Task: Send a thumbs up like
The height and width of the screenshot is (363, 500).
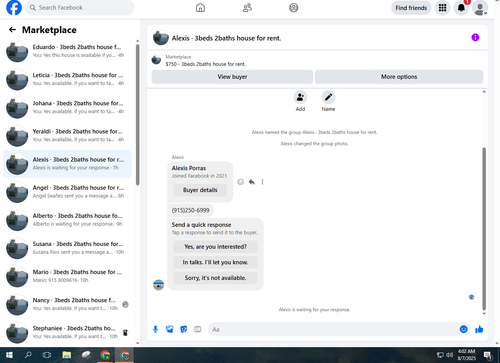Action: click(x=479, y=329)
